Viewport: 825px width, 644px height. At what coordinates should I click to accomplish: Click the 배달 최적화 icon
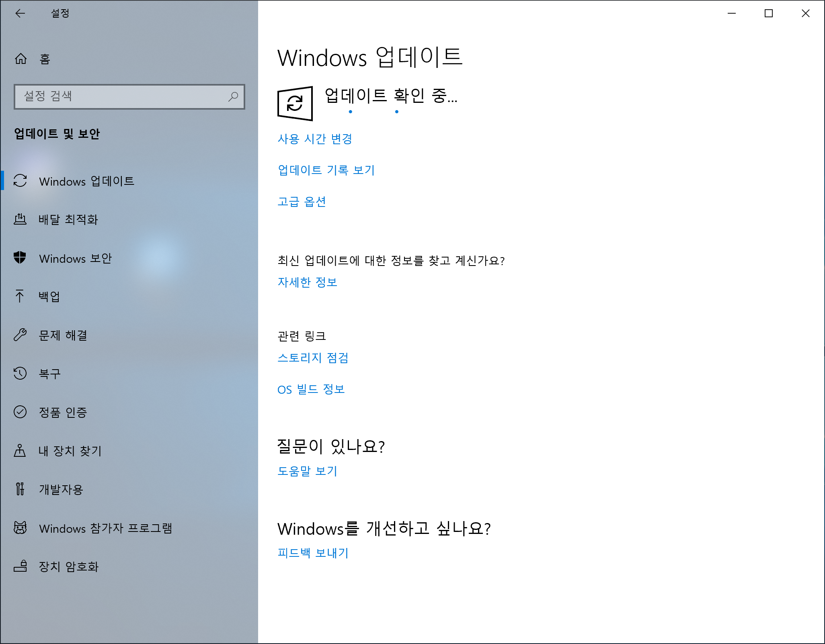pos(20,219)
